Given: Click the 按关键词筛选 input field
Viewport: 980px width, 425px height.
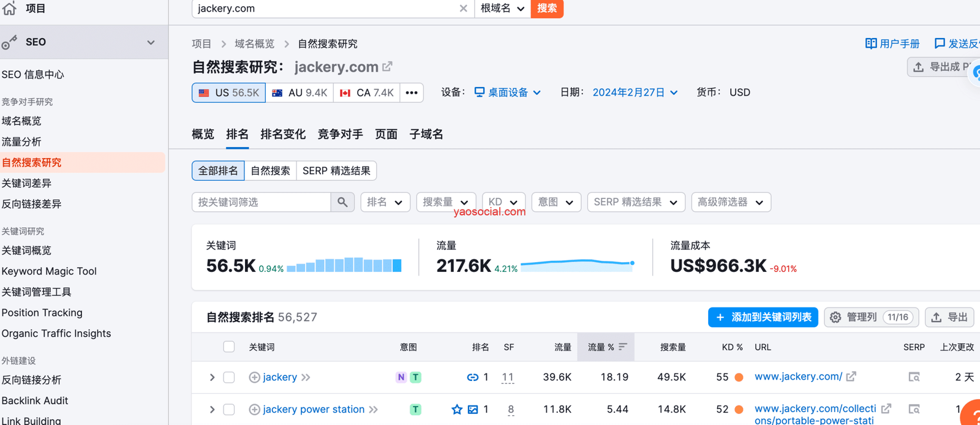Looking at the screenshot, I should coord(262,202).
